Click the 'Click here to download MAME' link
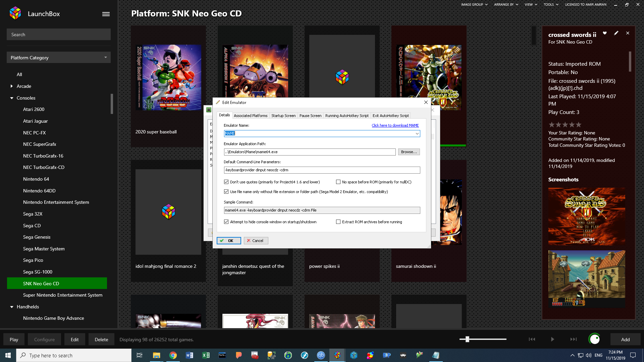Image resolution: width=644 pixels, height=362 pixels. pyautogui.click(x=395, y=125)
